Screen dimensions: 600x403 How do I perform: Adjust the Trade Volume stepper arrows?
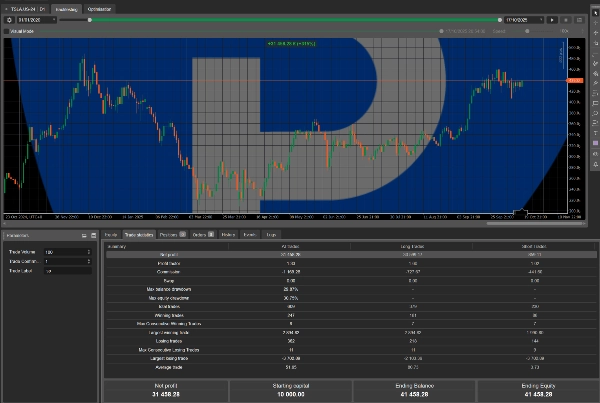[87, 251]
